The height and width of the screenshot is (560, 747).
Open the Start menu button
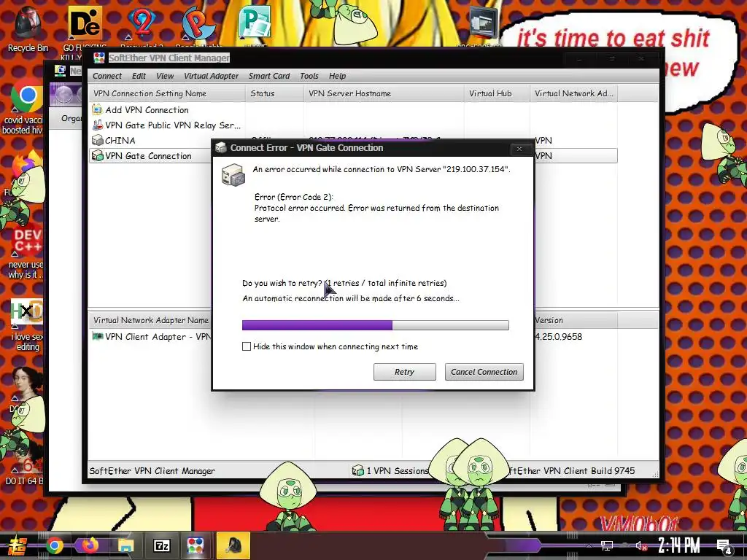click(x=16, y=545)
